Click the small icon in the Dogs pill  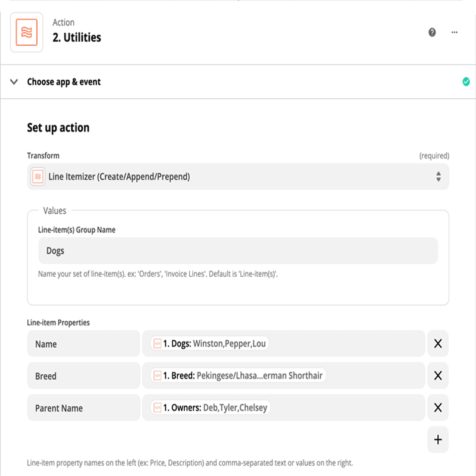pyautogui.click(x=157, y=344)
